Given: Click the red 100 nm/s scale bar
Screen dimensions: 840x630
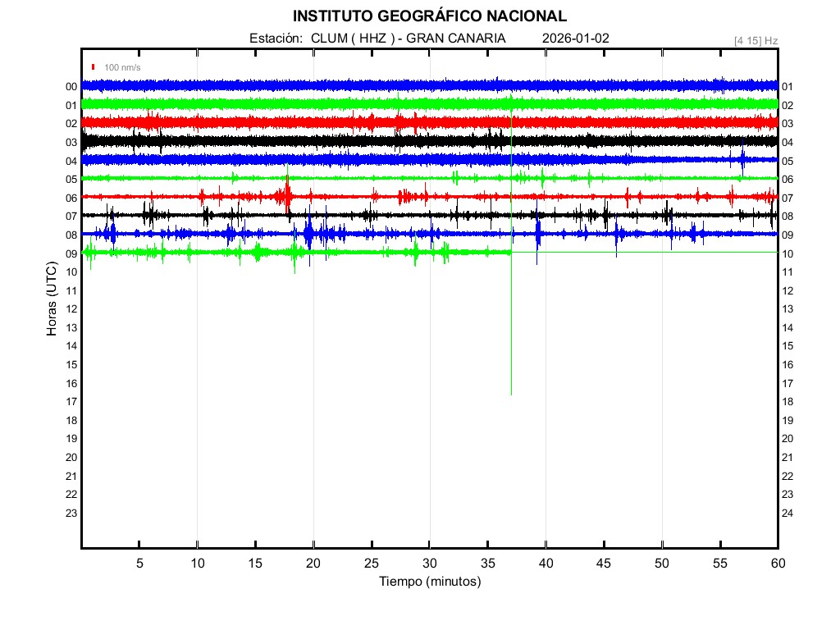Looking at the screenshot, I should (x=94, y=67).
